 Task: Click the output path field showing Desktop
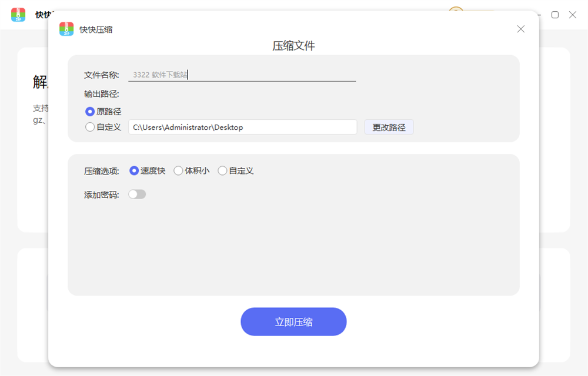(x=242, y=127)
